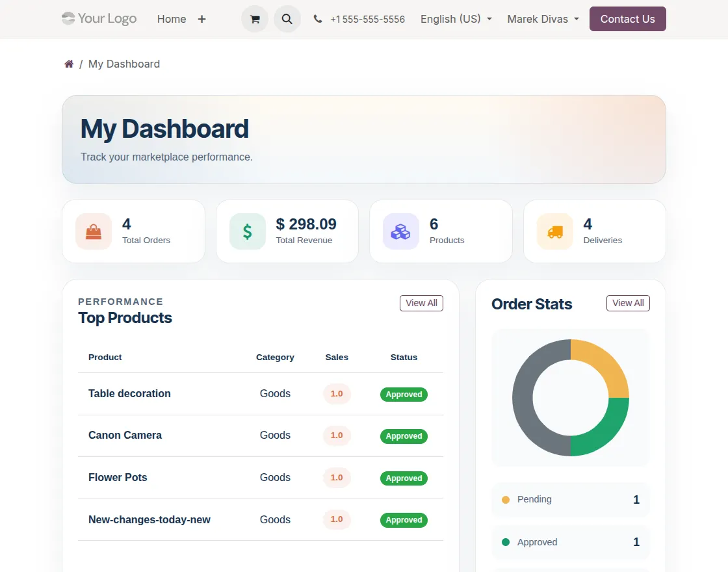Viewport: 728px width, 572px height.
Task: Click the New-changes-today-new product name
Action: (149, 519)
